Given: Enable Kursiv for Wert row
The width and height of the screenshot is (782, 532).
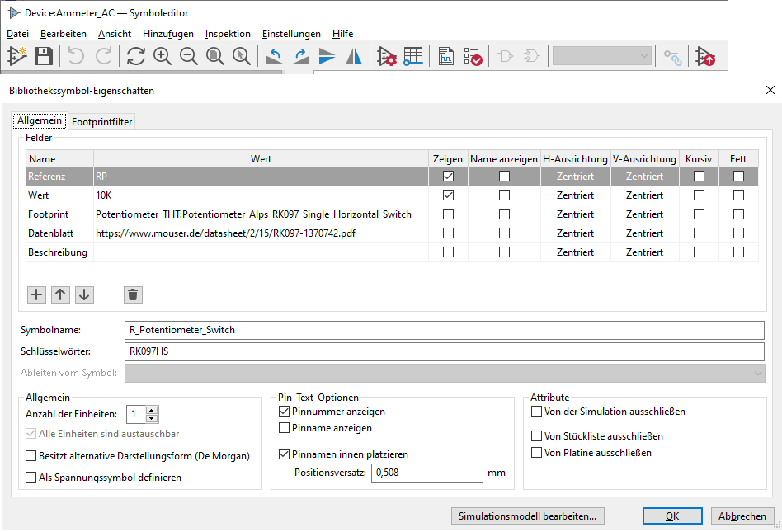Looking at the screenshot, I should [700, 195].
